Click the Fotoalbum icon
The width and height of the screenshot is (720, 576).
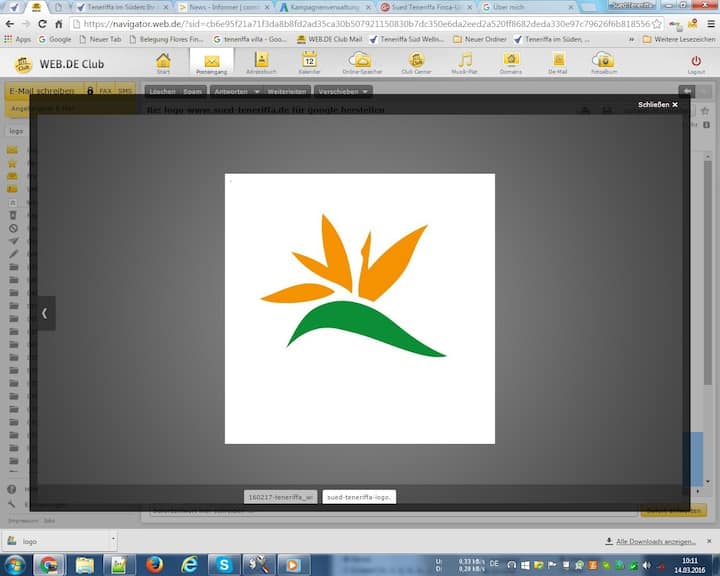pos(603,63)
